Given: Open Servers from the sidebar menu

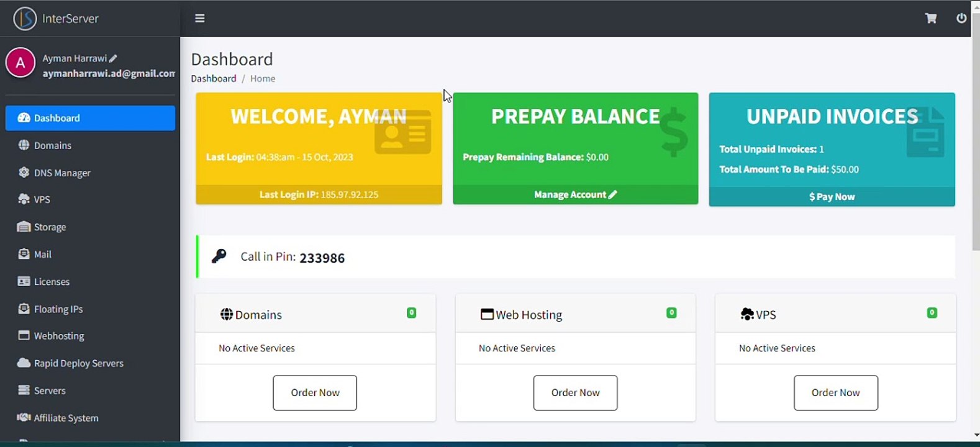Looking at the screenshot, I should tap(90, 390).
